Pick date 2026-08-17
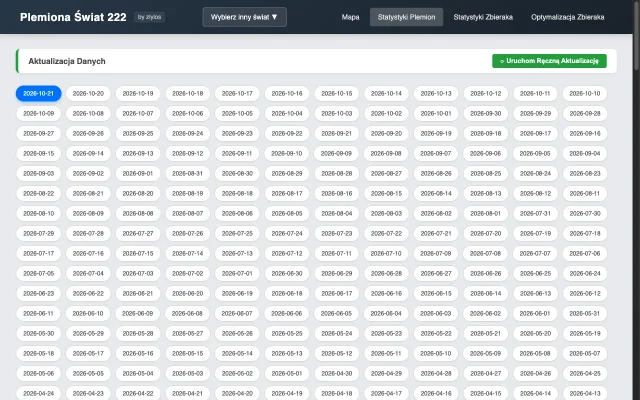 point(287,193)
